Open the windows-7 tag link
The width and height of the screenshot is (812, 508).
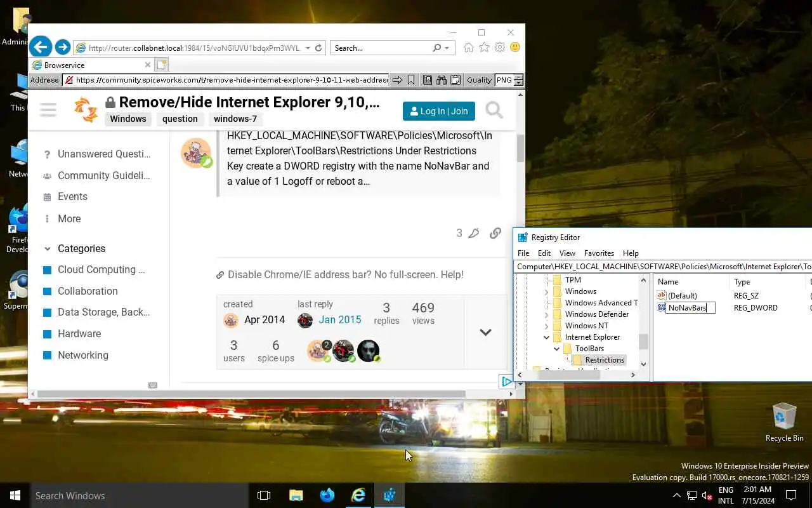pyautogui.click(x=235, y=119)
